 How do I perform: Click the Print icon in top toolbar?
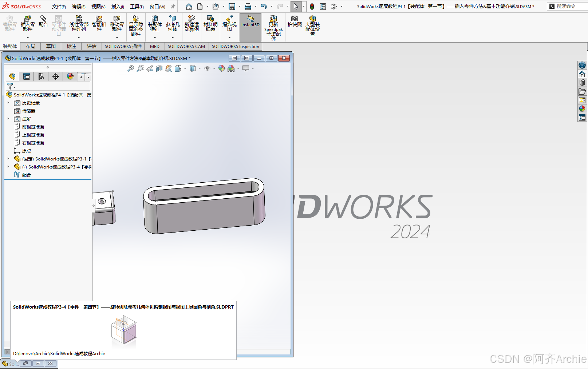(248, 7)
